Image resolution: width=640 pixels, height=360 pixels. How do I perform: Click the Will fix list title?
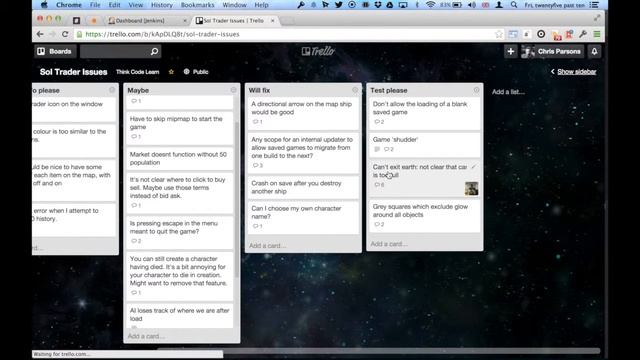pyautogui.click(x=259, y=90)
